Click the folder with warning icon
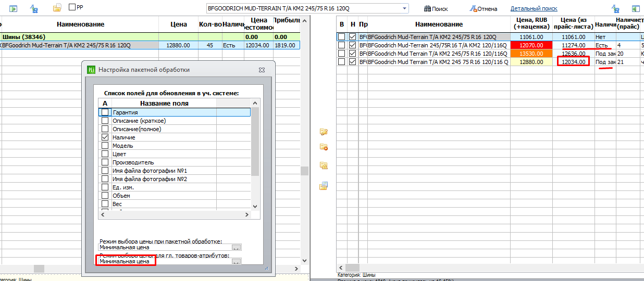Image resolution: width=644 pixels, height=281 pixels. (x=324, y=166)
